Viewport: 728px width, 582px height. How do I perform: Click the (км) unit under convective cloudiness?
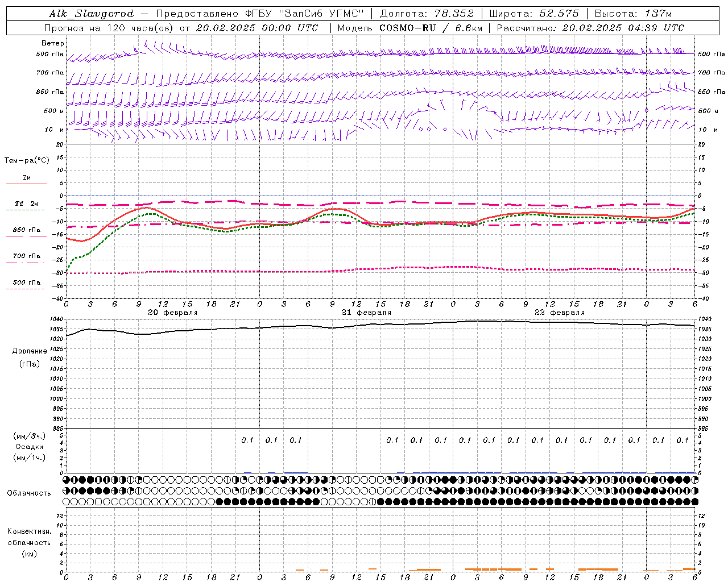click(x=30, y=553)
